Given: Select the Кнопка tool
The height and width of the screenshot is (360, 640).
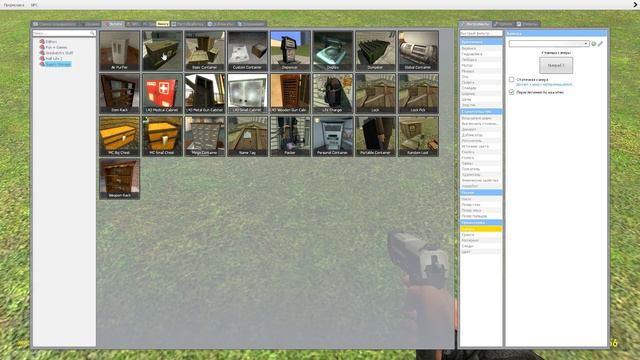Looking at the screenshot, I should click(481, 152).
